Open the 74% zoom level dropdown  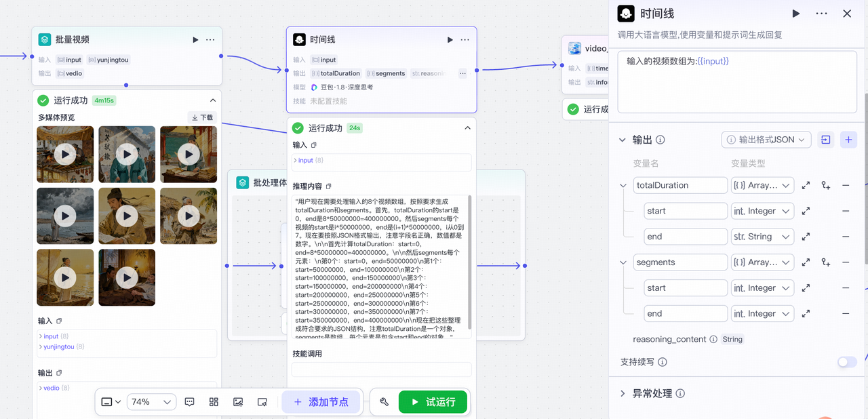tap(152, 402)
